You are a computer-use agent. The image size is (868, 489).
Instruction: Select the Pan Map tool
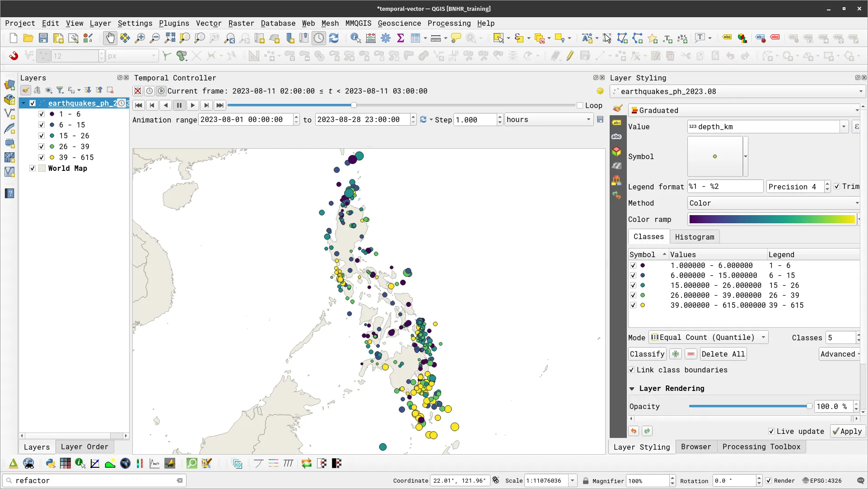coord(110,38)
